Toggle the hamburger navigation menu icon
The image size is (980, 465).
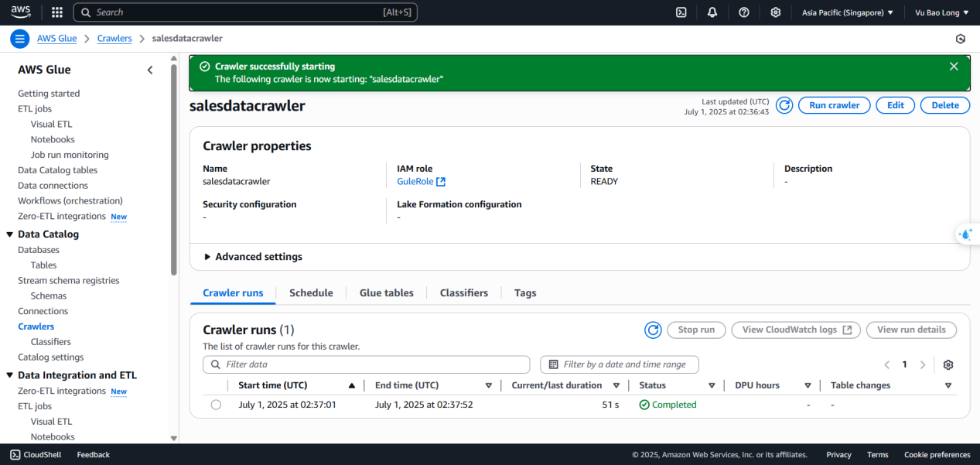[x=20, y=39]
